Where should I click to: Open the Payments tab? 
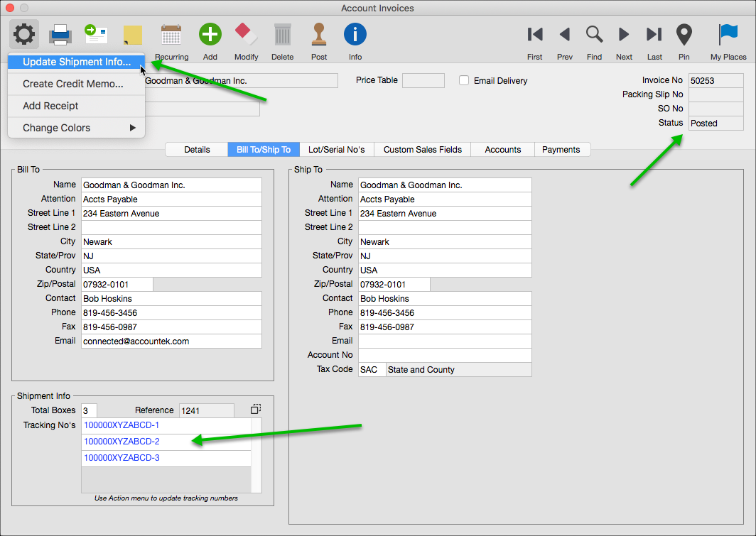pos(561,150)
